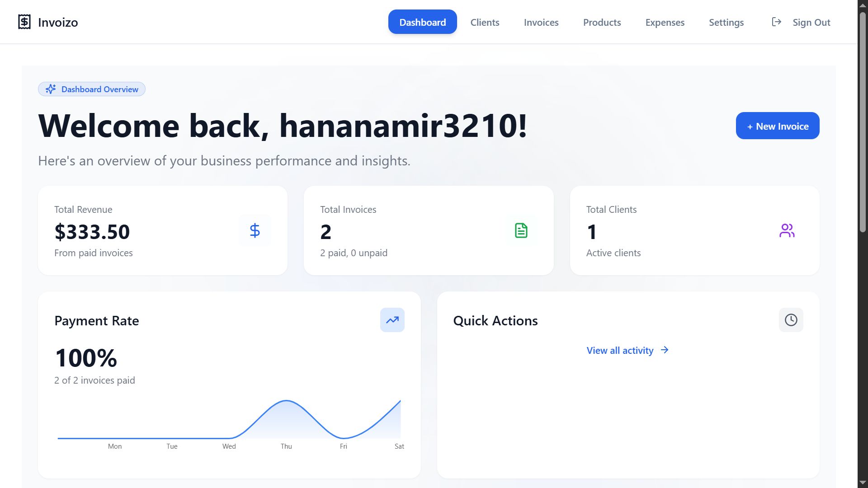This screenshot has height=488, width=868.
Task: Click the Thu peak on payment chart
Action: [x=286, y=401]
